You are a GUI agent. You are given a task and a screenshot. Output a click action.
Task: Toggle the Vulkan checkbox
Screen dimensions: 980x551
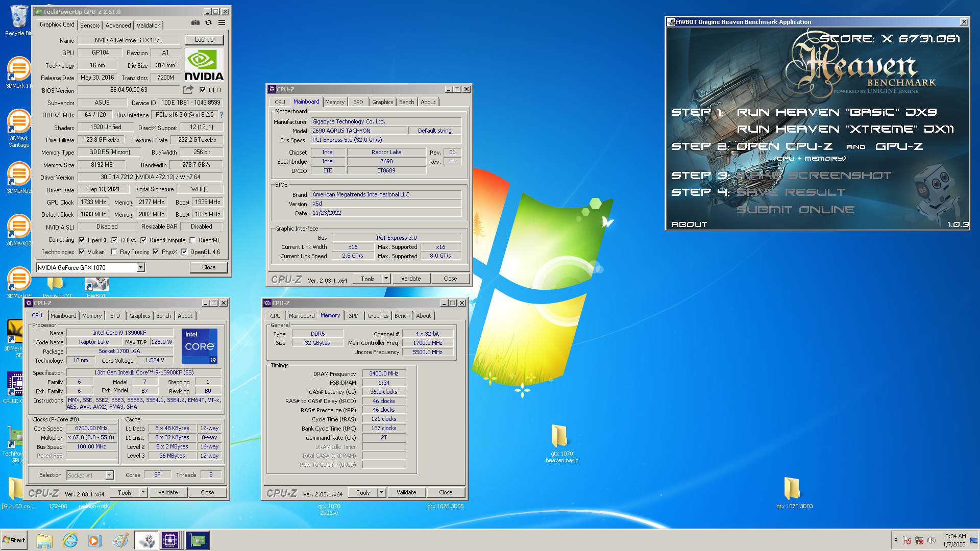(x=82, y=252)
